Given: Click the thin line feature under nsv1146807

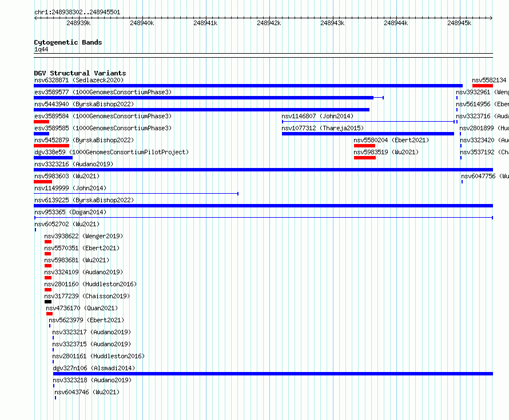Looking at the screenshot, I should (368, 122).
